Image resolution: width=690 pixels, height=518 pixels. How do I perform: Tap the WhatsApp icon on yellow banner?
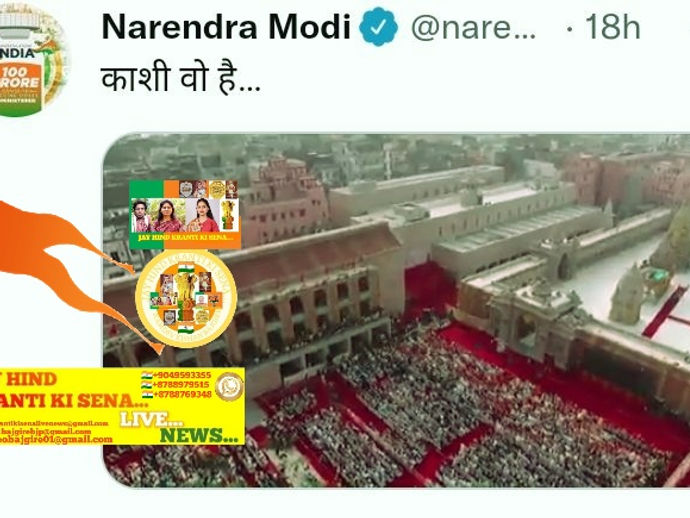(x=229, y=387)
